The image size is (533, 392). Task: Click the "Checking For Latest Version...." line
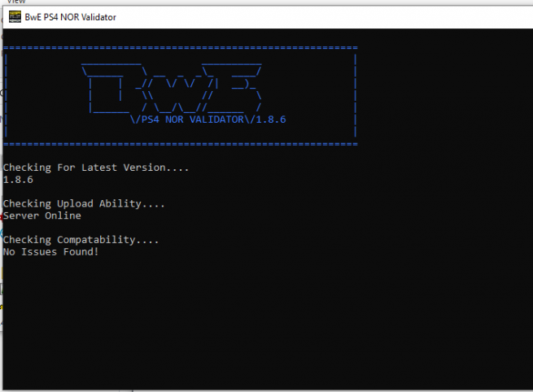point(96,168)
